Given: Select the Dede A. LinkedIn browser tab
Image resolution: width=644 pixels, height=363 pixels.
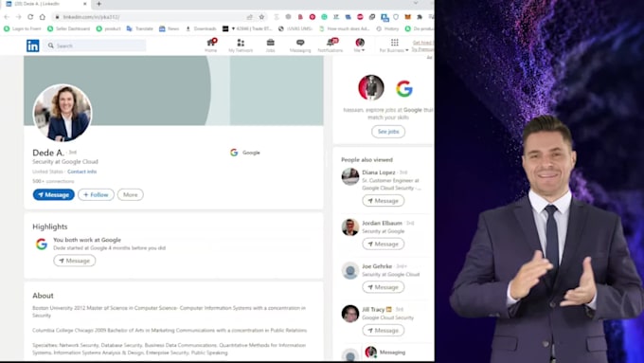Looking at the screenshot, I should pyautogui.click(x=46, y=4).
